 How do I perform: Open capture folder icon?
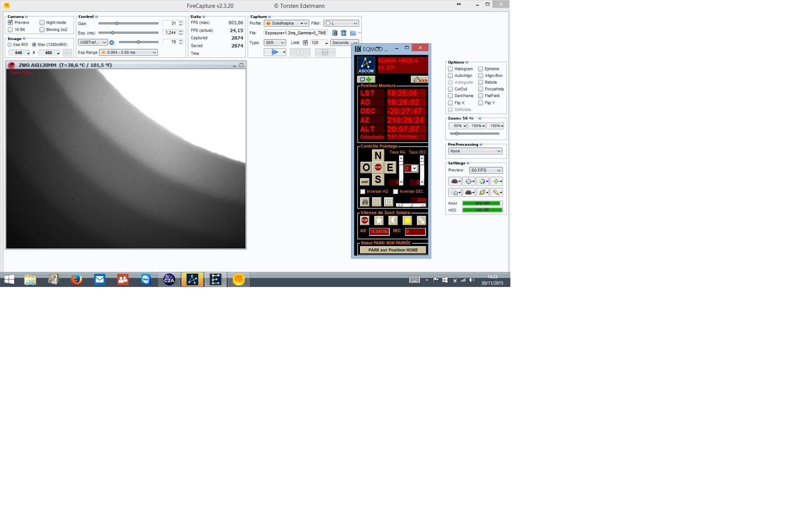[x=353, y=33]
